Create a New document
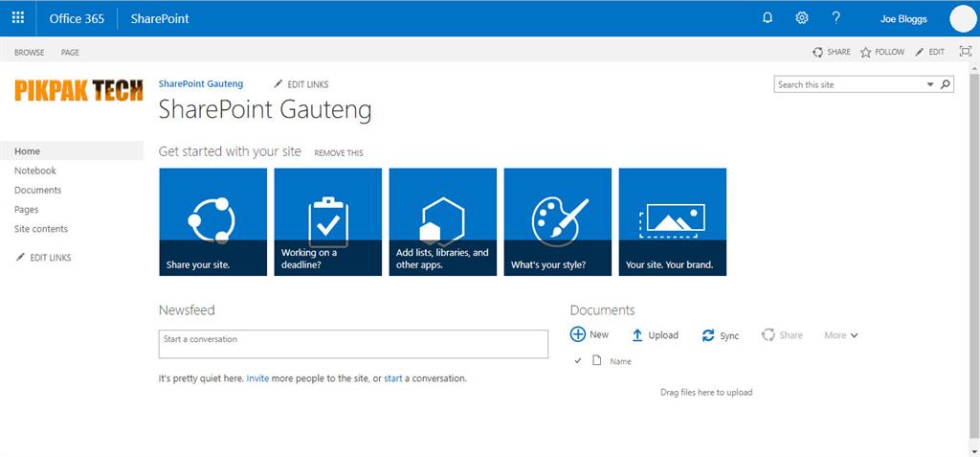 (x=578, y=334)
